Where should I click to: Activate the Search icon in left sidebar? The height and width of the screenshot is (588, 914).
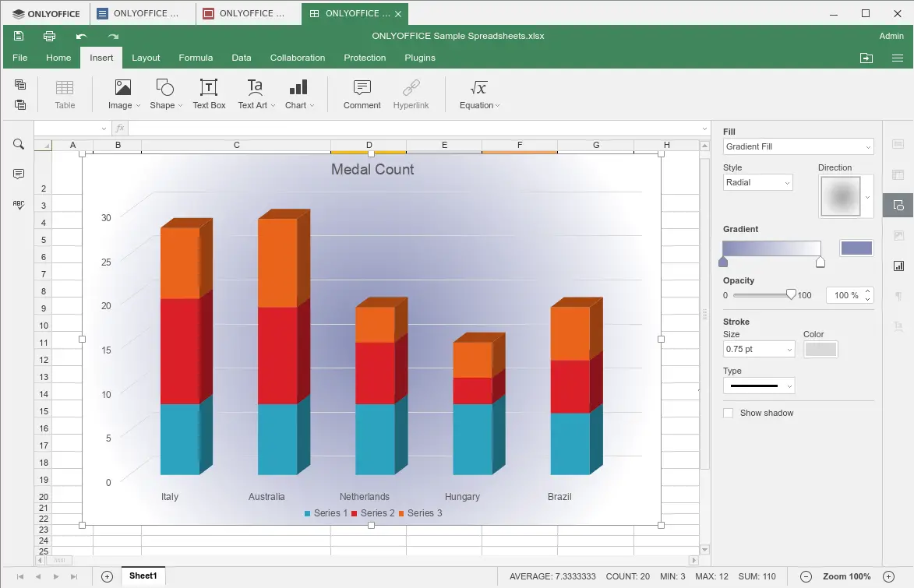pyautogui.click(x=18, y=143)
